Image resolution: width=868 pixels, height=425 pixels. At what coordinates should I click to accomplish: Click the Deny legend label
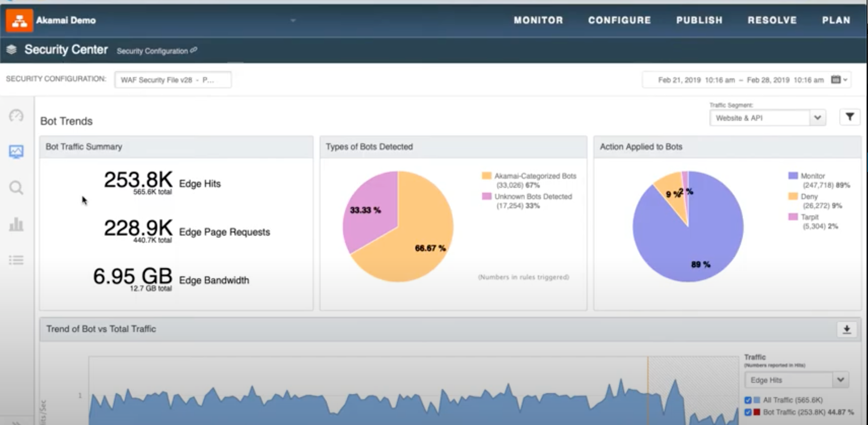(809, 196)
